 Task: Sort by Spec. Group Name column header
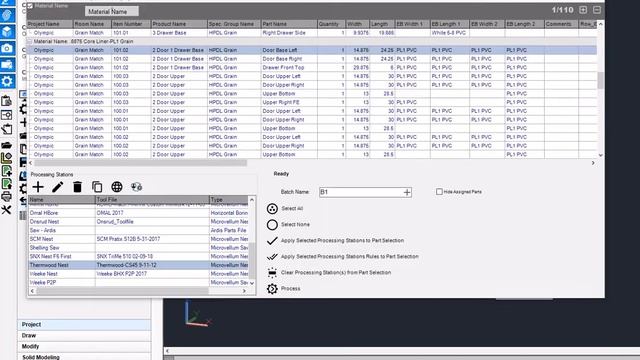point(234,24)
